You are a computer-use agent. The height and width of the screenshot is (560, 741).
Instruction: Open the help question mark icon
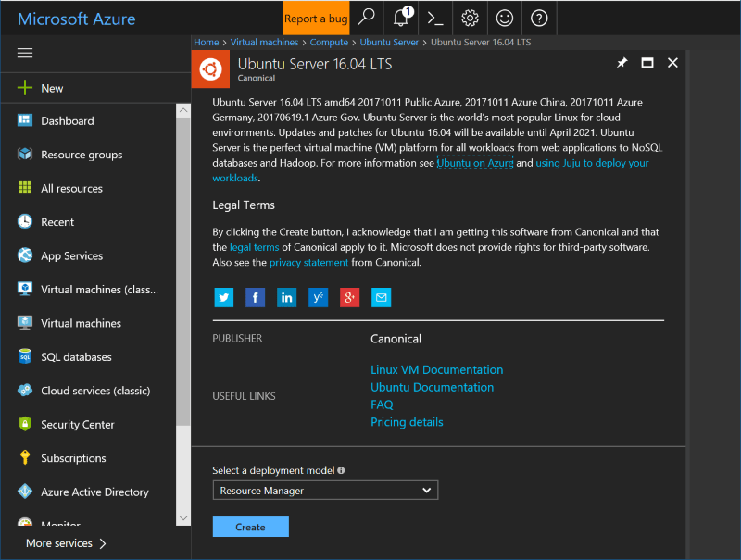pos(539,19)
